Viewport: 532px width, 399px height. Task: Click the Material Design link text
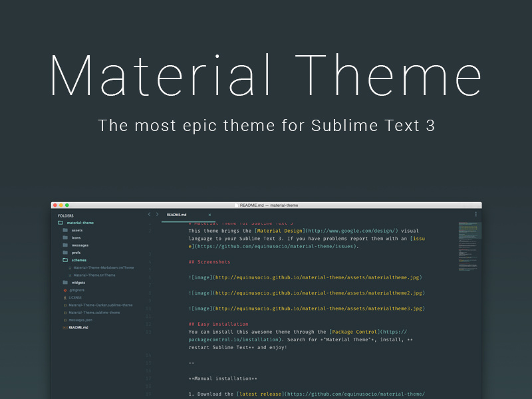click(x=279, y=231)
